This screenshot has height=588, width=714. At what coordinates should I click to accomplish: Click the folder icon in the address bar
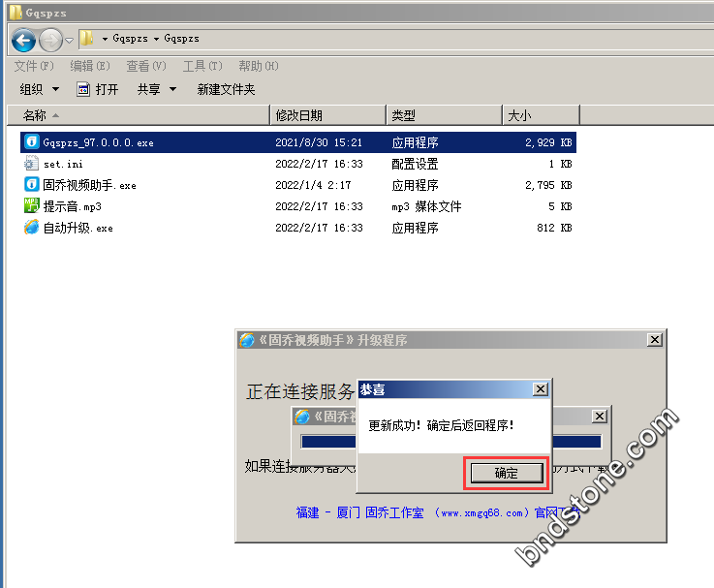pyautogui.click(x=86, y=38)
